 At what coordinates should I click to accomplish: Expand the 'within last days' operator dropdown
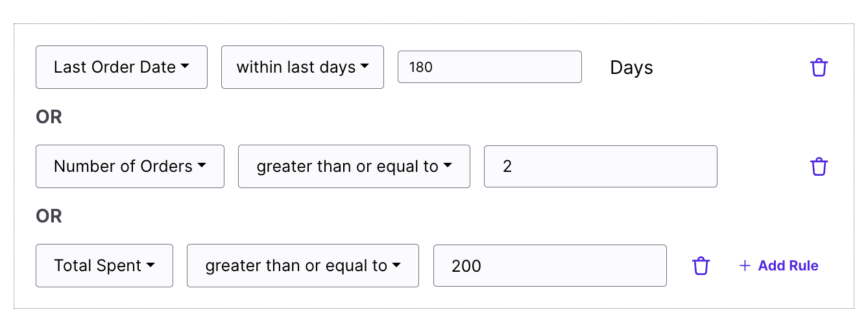click(302, 67)
